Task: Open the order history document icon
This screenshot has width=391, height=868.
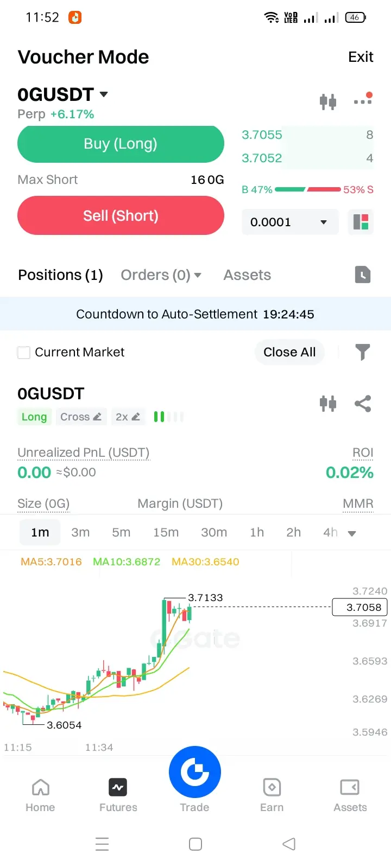Action: click(x=363, y=275)
